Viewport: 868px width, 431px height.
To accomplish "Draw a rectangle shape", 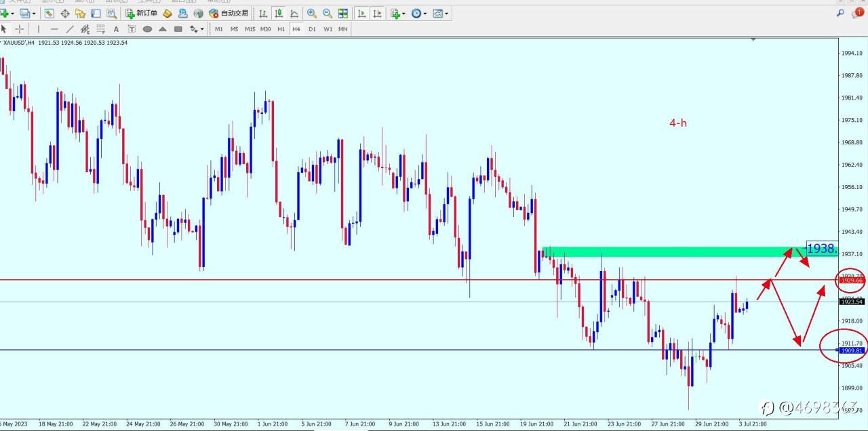I will pos(178,29).
